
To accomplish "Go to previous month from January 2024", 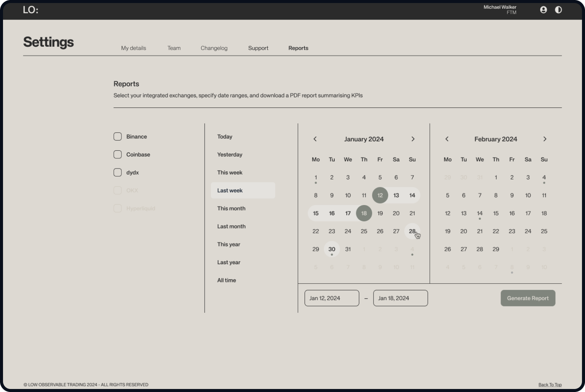I will [315, 139].
